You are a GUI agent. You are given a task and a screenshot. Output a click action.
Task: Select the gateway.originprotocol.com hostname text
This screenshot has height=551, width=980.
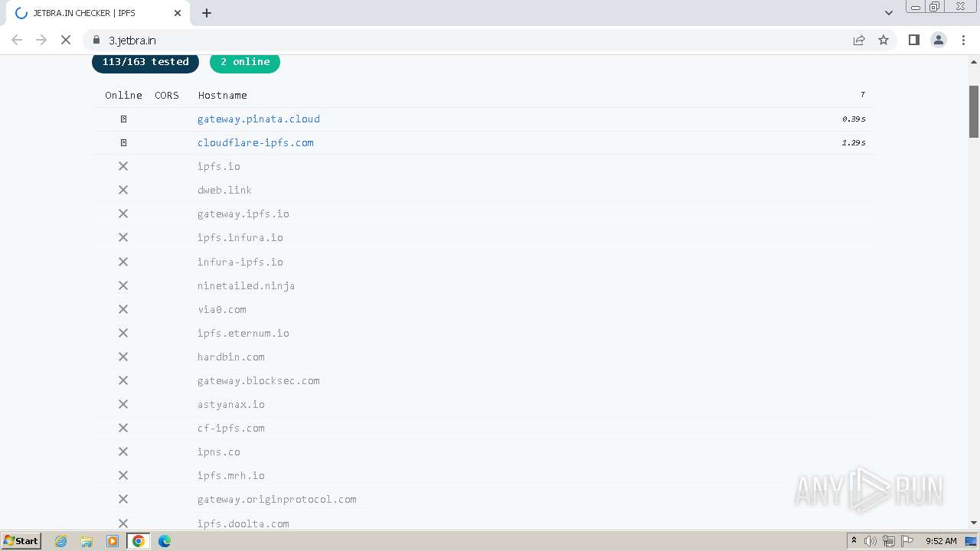click(277, 499)
